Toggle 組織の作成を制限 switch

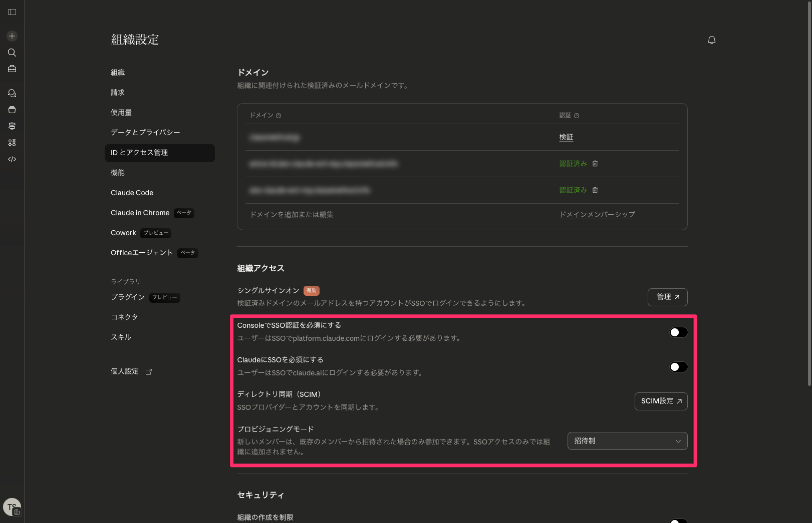678,520
